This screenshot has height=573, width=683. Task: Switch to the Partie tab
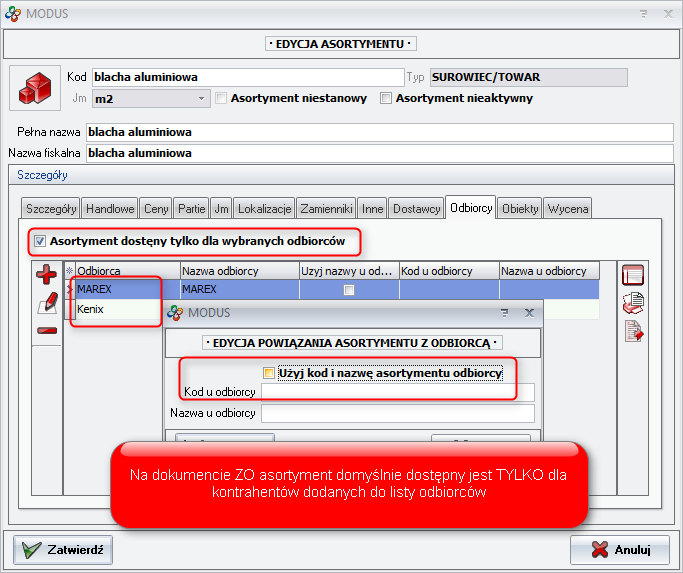191,209
